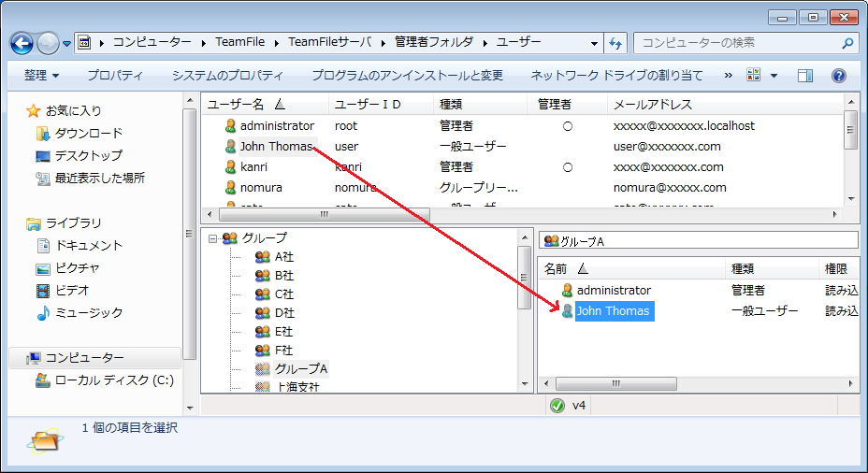This screenshot has width=868, height=473.
Task: Click the green checkmark status icon
Action: point(557,406)
